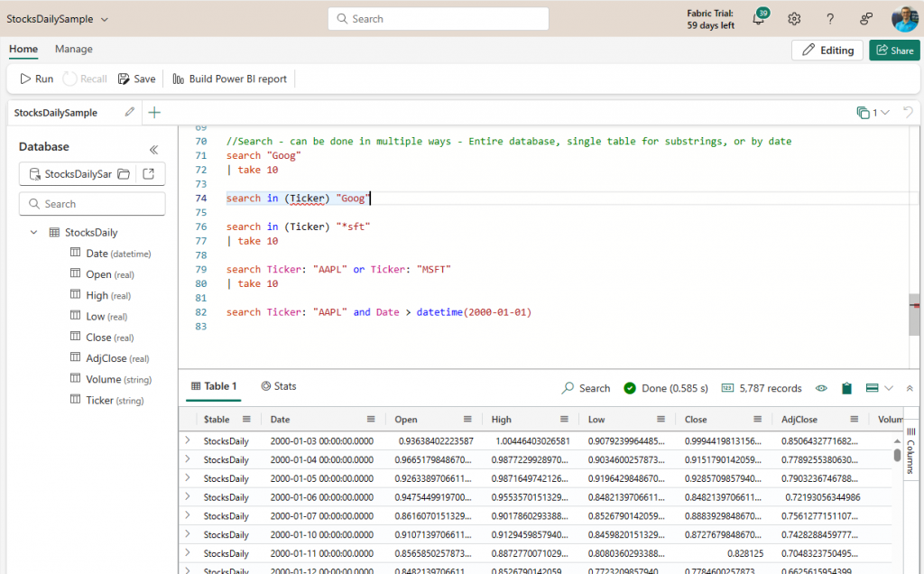Add a new query tab

[154, 112]
